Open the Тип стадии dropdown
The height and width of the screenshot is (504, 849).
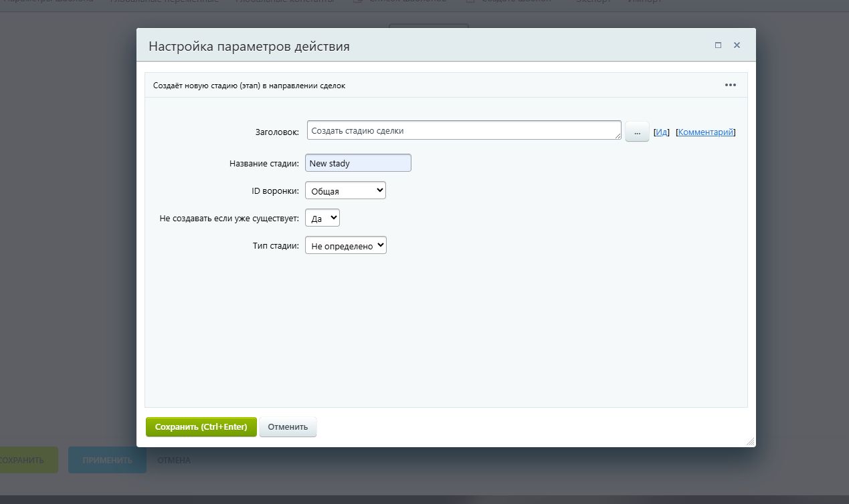click(x=345, y=245)
